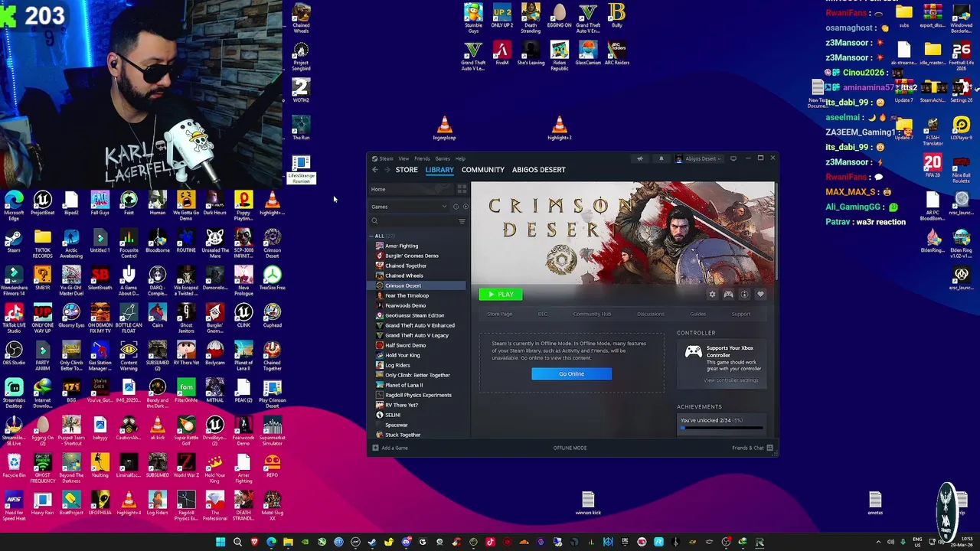This screenshot has width=980, height=551.
Task: Open View controller settings link
Action: (x=731, y=380)
